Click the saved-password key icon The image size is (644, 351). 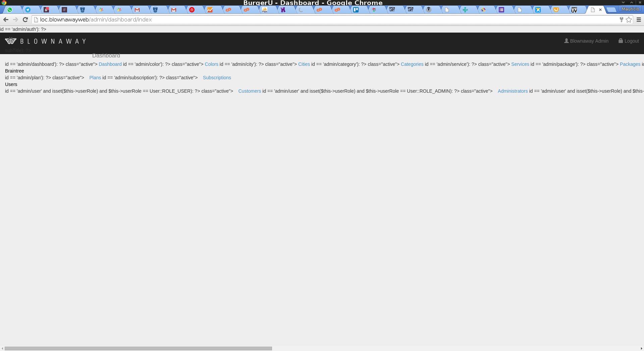click(621, 19)
